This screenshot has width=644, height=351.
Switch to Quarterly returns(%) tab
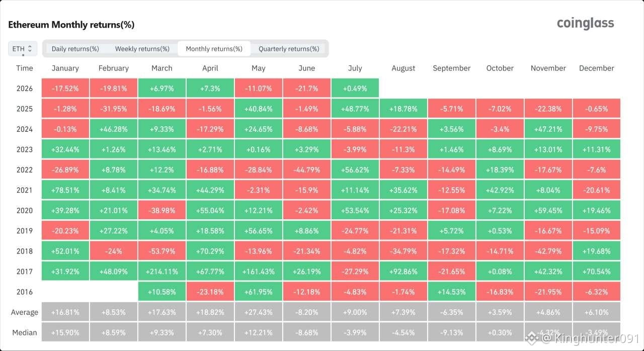289,49
